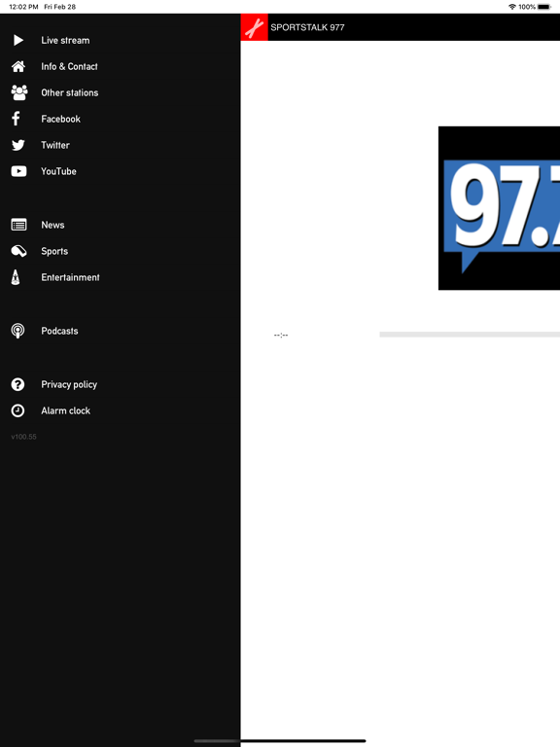Tap the Info & Contact house icon
Viewport: 560px width, 747px height.
pos(18,67)
